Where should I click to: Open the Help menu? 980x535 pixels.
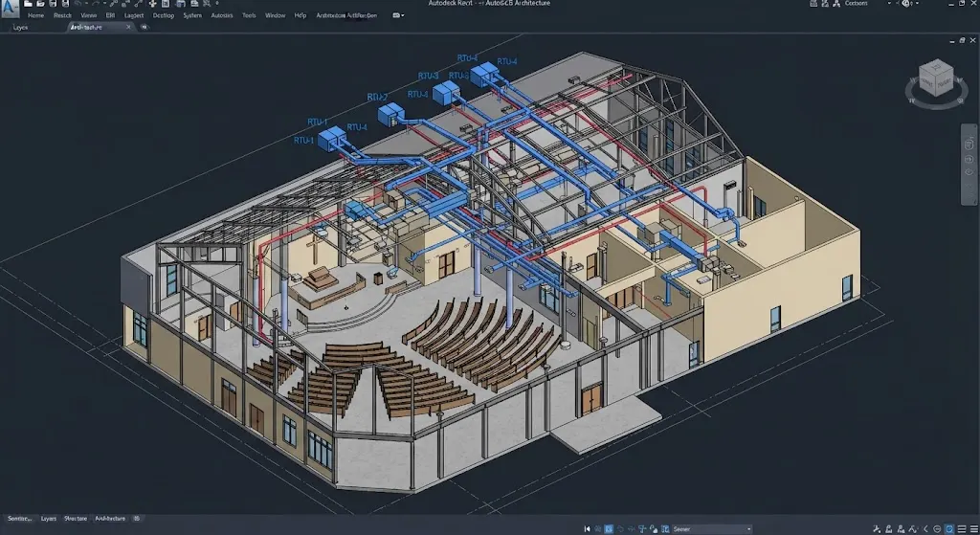coord(300,15)
